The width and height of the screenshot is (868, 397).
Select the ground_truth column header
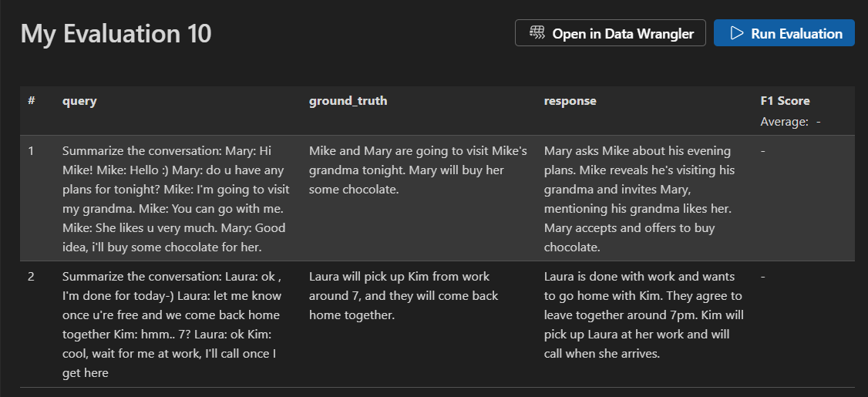click(348, 101)
